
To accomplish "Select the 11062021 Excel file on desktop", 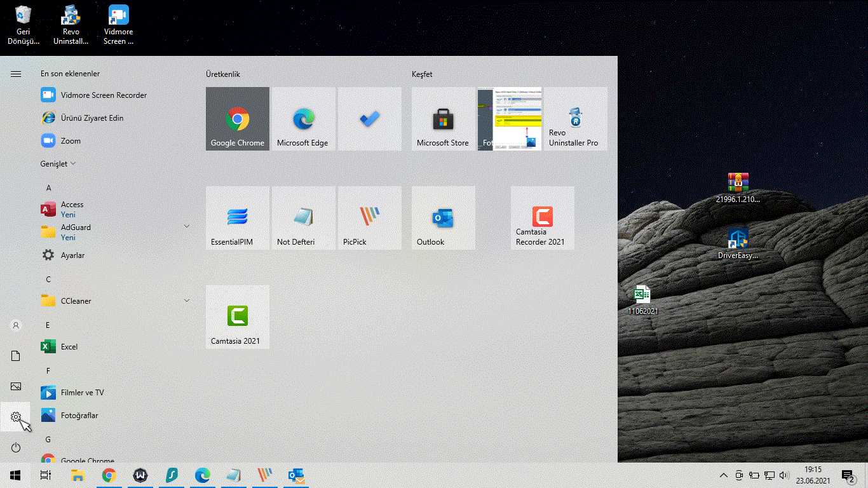I will click(x=642, y=300).
